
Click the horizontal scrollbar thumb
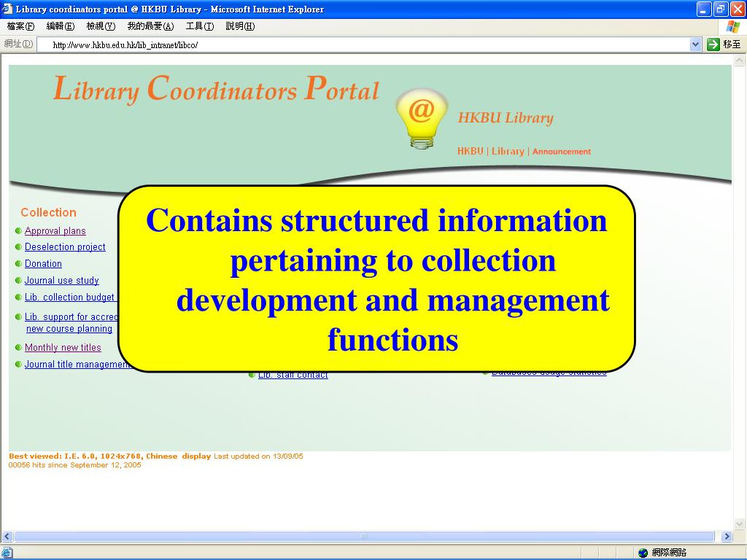click(364, 536)
